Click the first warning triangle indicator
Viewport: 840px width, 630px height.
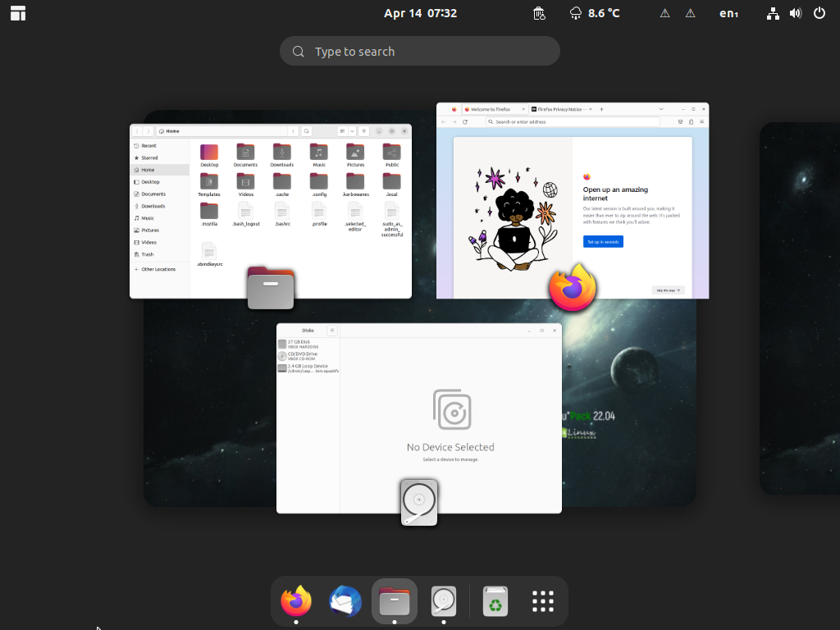pyautogui.click(x=664, y=13)
